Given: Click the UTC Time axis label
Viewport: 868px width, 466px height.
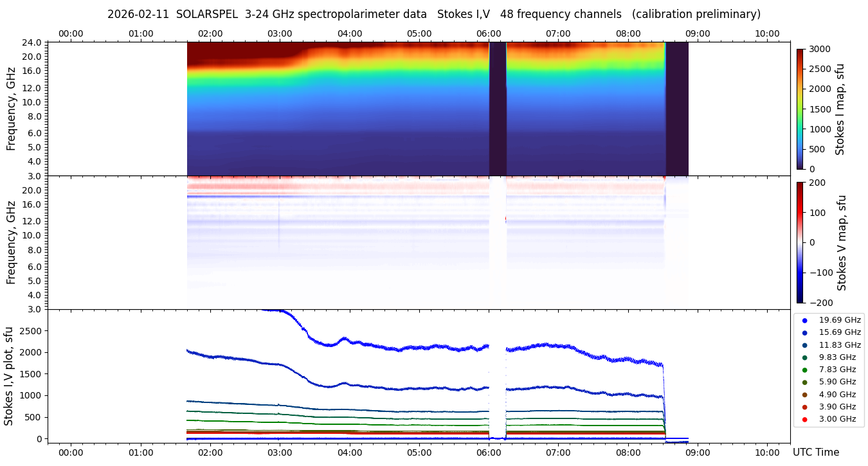Looking at the screenshot, I should coord(815,453).
